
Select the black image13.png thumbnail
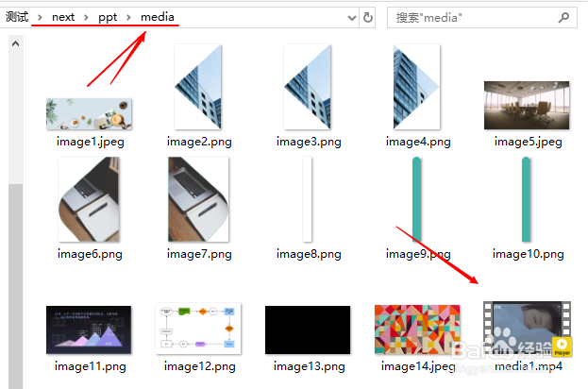308,330
